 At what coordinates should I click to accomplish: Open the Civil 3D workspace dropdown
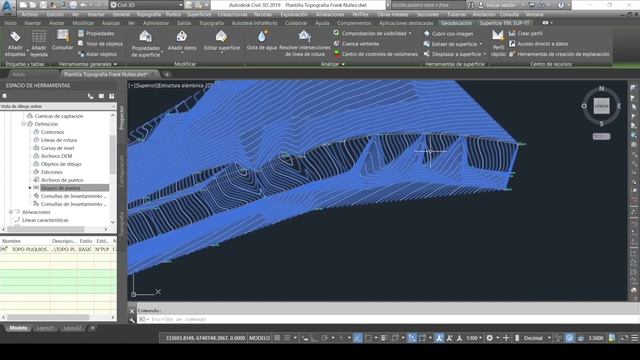(x=146, y=5)
